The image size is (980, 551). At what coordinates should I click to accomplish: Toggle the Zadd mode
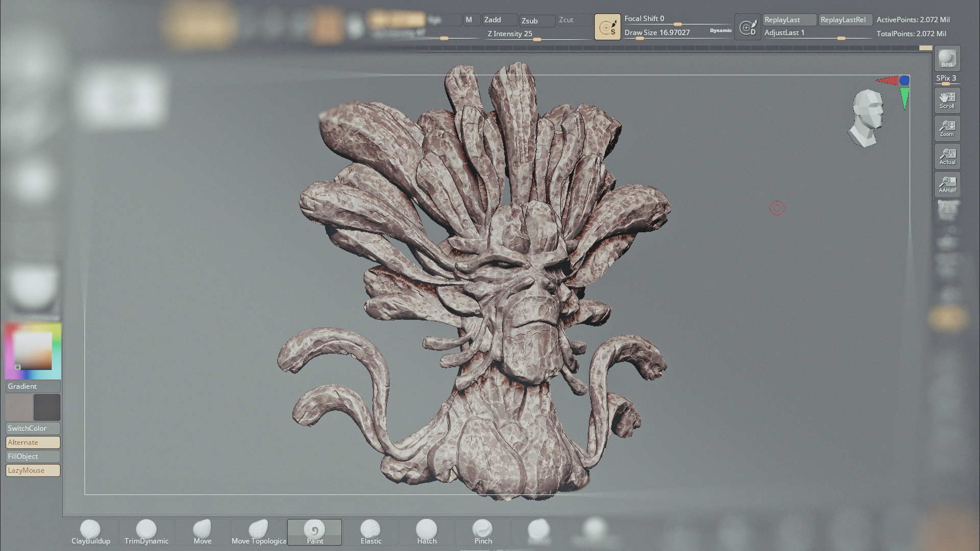[499, 20]
